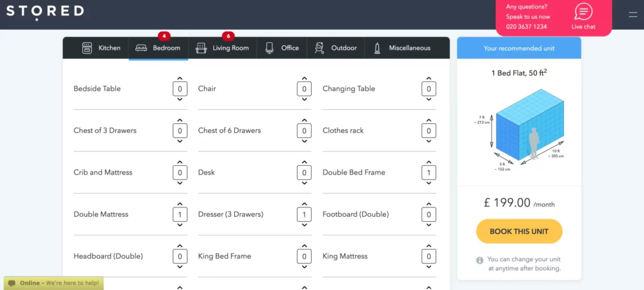The height and width of the screenshot is (290, 644).
Task: Click the Desk quantity input field
Action: coord(304,173)
